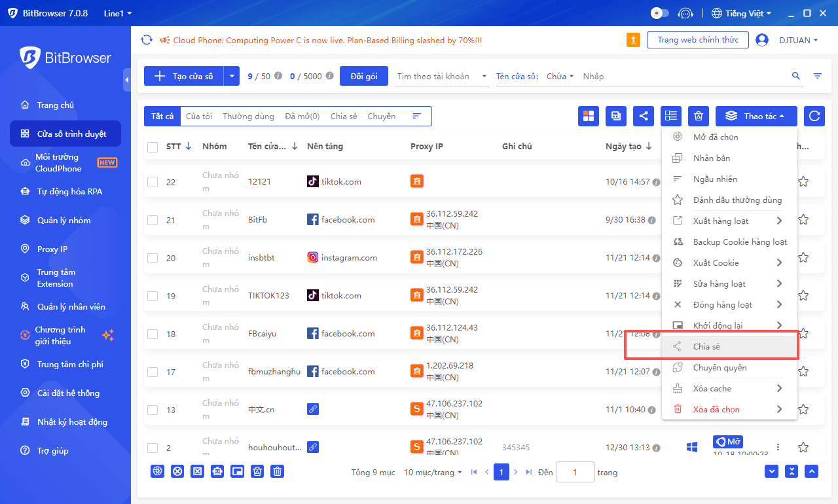Screen dimensions: 838x504
Task: Click the trash icon at the bottom toolbar
Action: (x=277, y=471)
